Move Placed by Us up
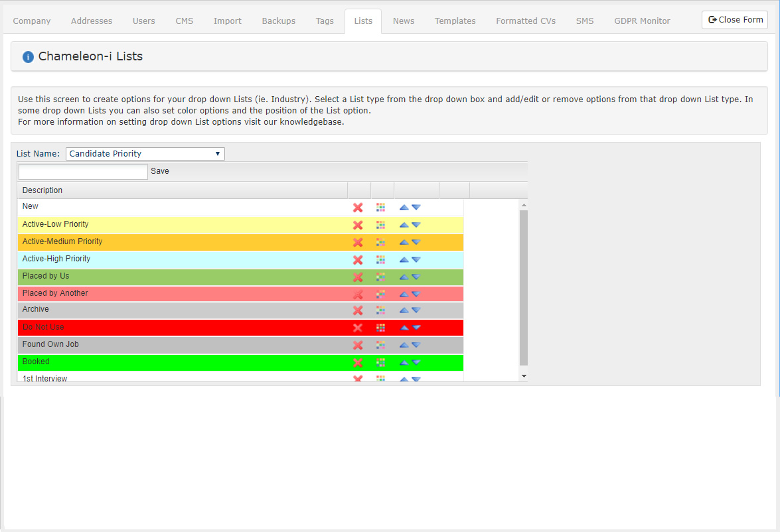This screenshot has width=780, height=532. click(x=404, y=277)
